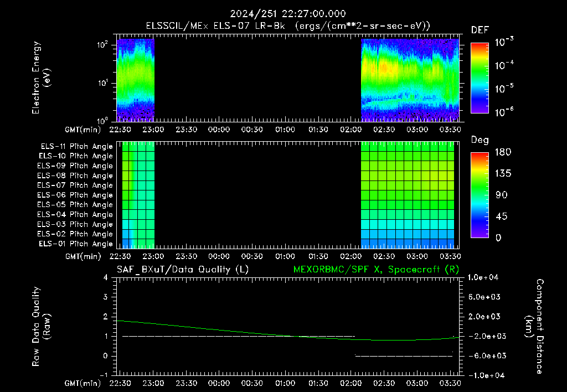The image size is (567, 392).
Task: Click the late pitch angle data grid
Action: [x=408, y=195]
